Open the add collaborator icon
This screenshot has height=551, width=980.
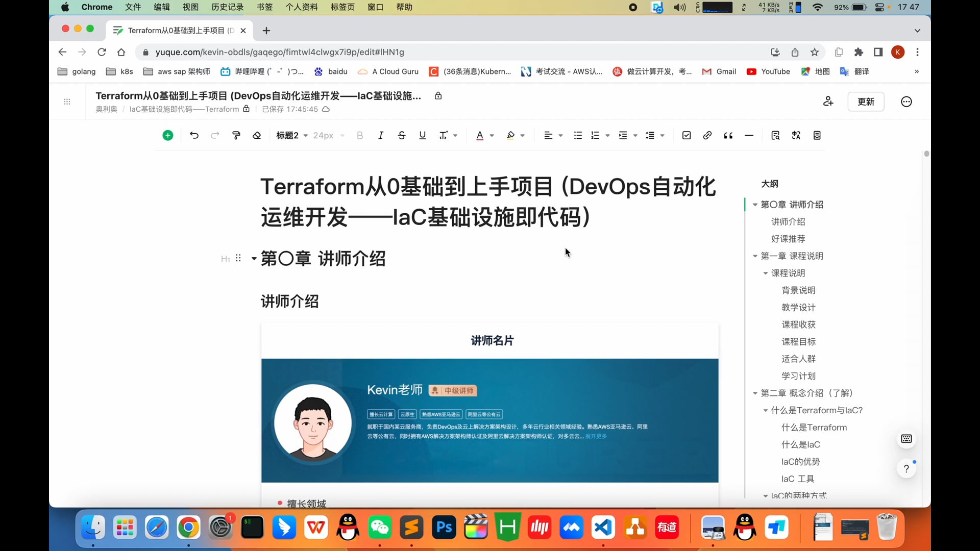click(828, 102)
